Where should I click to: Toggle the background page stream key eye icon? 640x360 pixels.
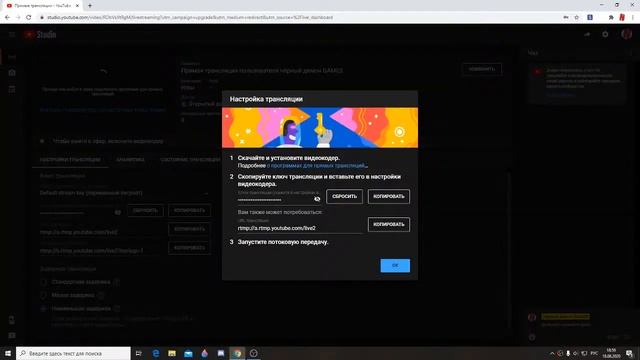point(118,213)
